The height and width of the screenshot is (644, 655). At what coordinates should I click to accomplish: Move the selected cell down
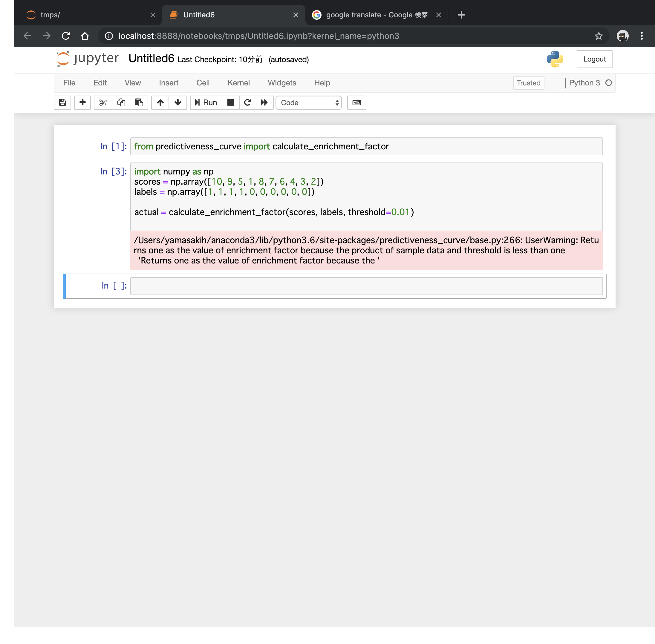(177, 102)
